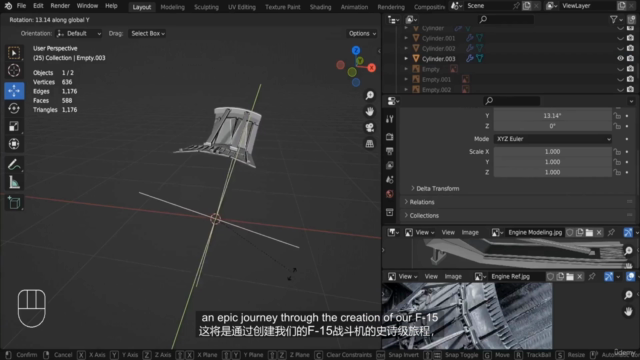This screenshot has height=360, width=640.
Task: Click the Scale Z 1.000 field
Action: [x=553, y=172]
